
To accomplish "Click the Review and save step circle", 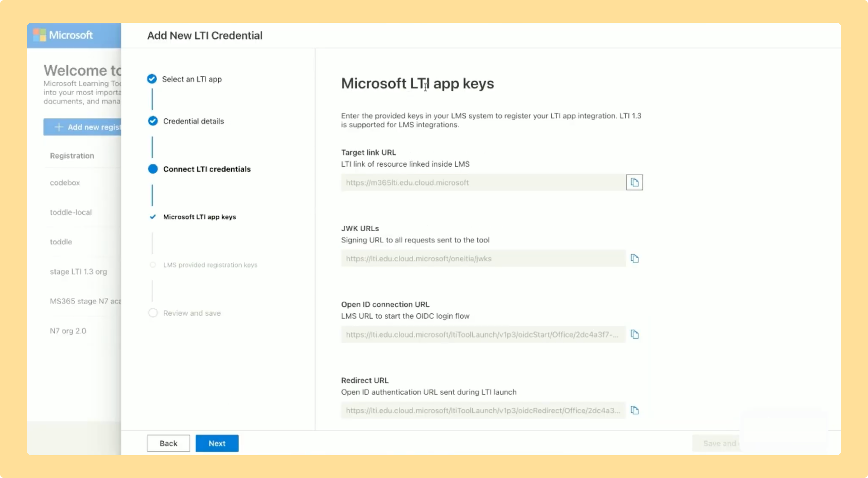I will pos(153,313).
